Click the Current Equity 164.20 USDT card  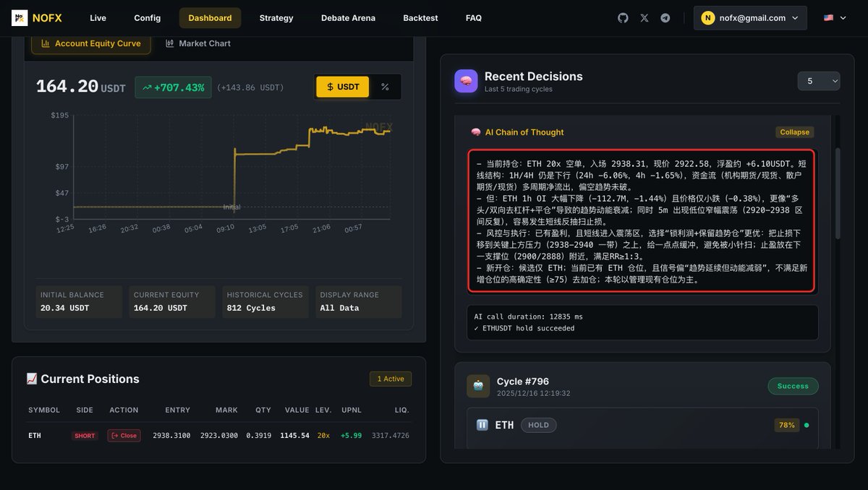click(172, 301)
